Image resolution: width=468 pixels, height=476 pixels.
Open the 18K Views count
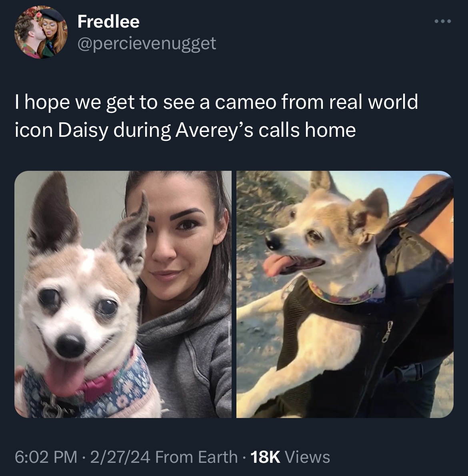click(x=290, y=457)
